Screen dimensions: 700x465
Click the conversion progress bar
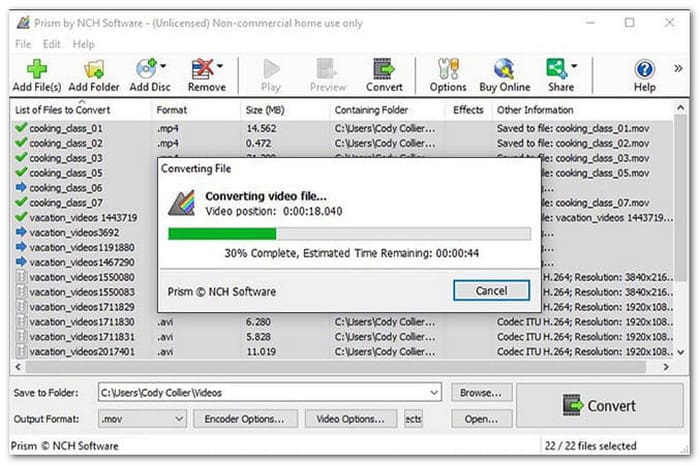point(349,234)
